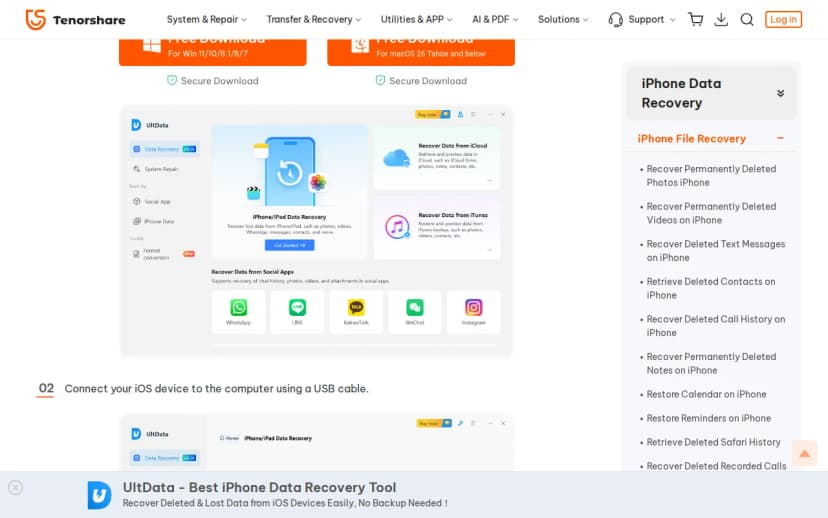This screenshot has height=518, width=828.
Task: Click the UltData logo in bottom banner
Action: coord(99,495)
